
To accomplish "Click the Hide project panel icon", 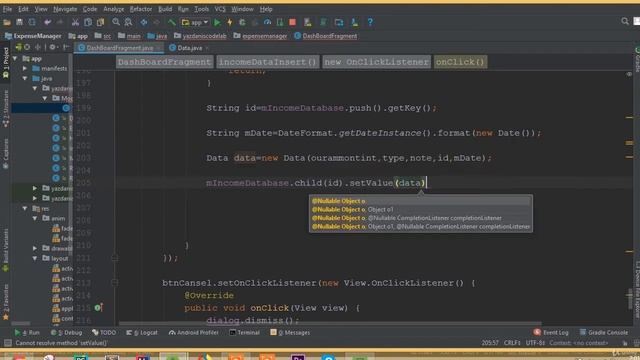I will (x=66, y=47).
